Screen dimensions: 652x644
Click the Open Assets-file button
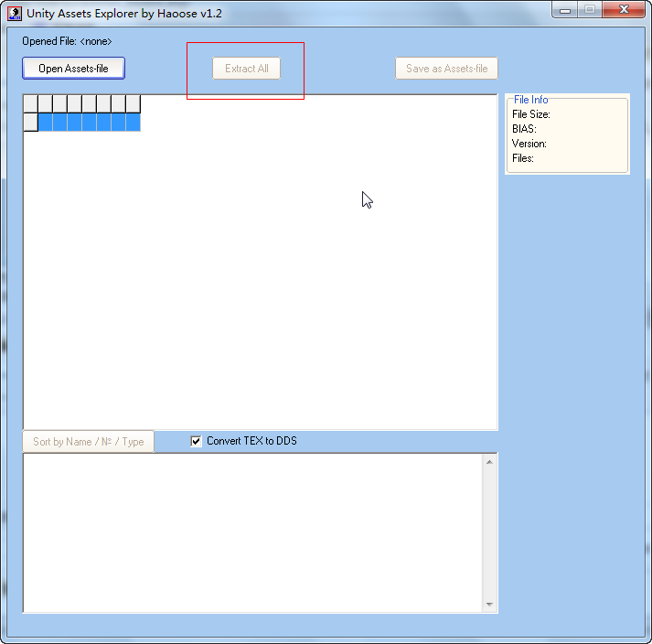tap(73, 69)
